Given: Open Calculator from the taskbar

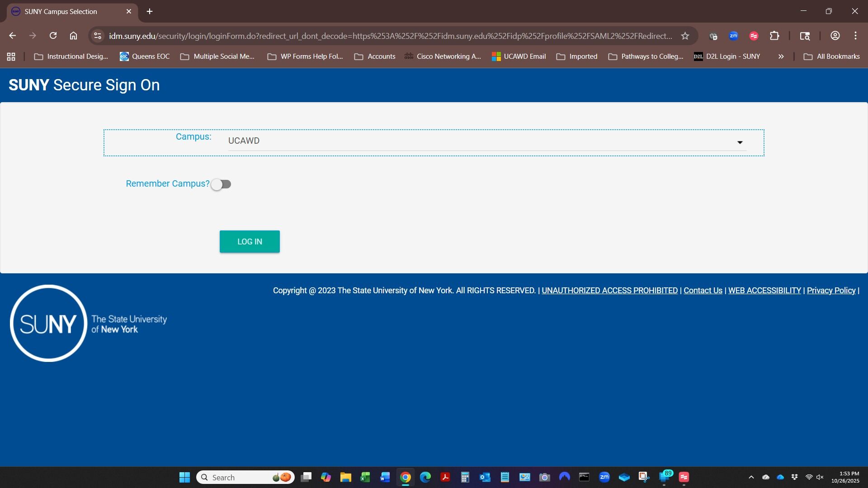Looking at the screenshot, I should click(465, 477).
